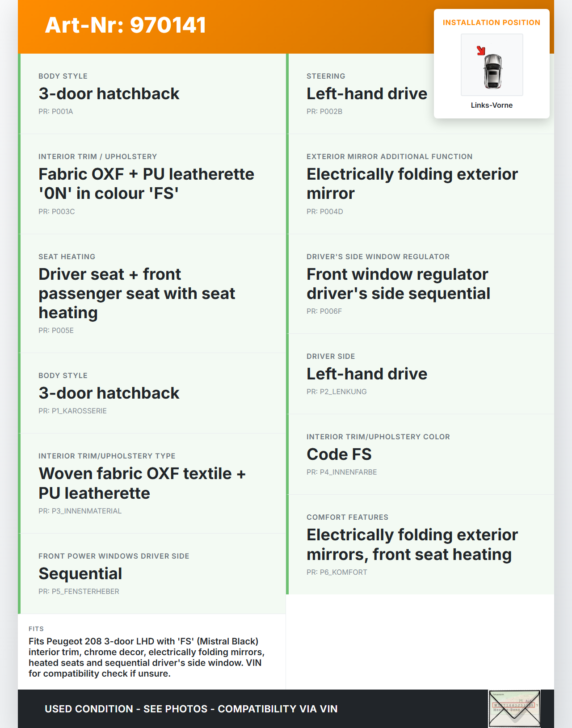Click the Electrically folding exterior mirror entry
The height and width of the screenshot is (728, 572).
(412, 183)
